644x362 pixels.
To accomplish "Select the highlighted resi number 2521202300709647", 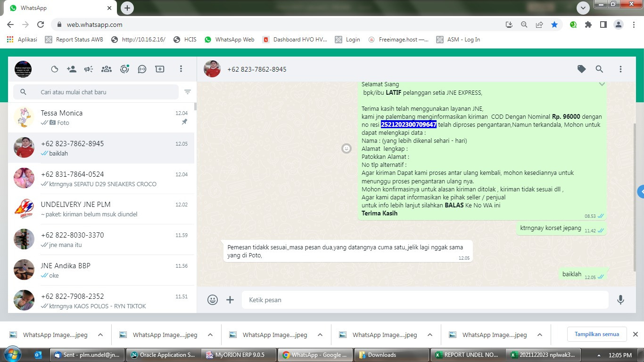I will coord(409,125).
